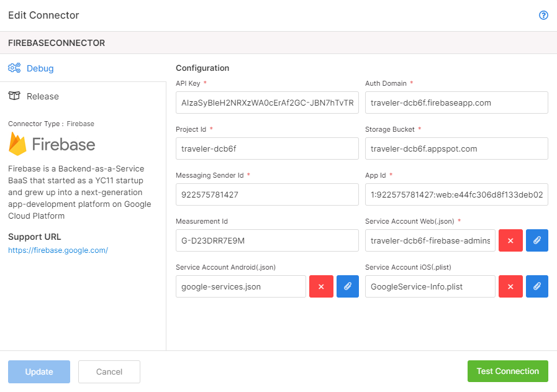The image size is (557, 392).
Task: Open the help question mark icon
Action: point(543,15)
